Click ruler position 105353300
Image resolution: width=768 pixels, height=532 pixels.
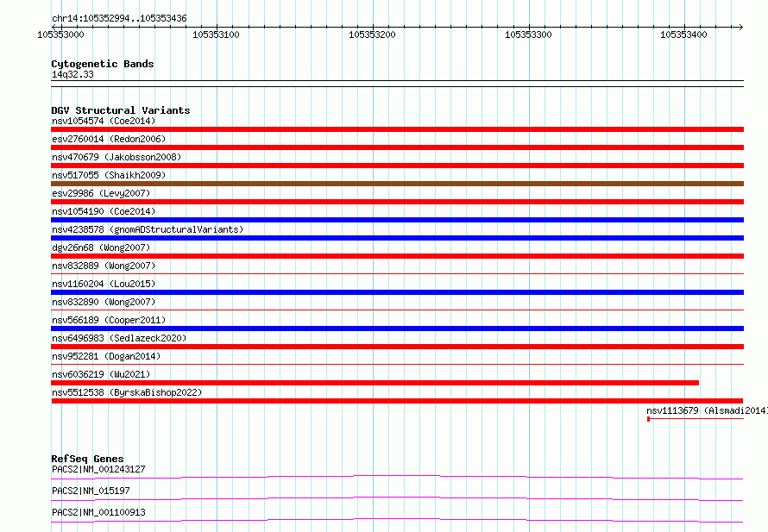528,34
